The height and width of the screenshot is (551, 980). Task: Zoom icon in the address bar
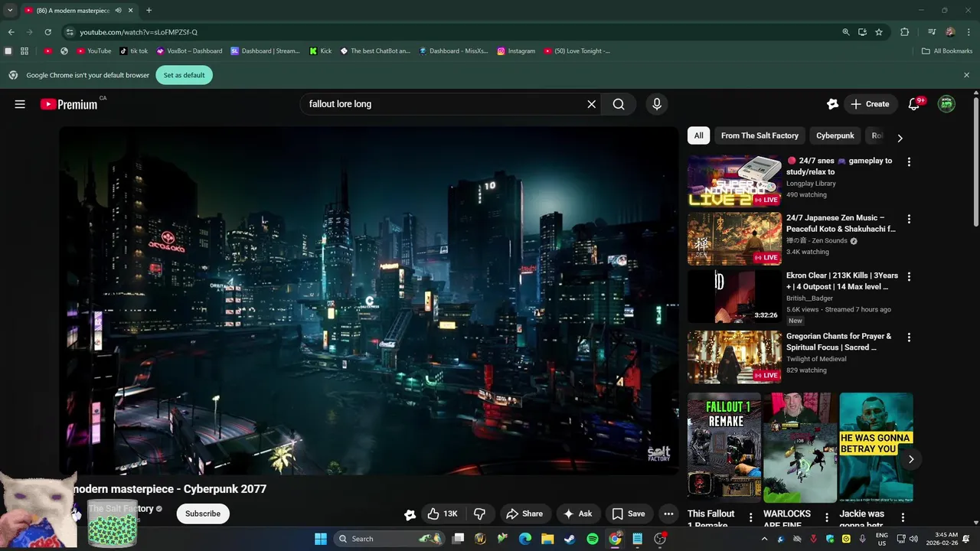(845, 32)
